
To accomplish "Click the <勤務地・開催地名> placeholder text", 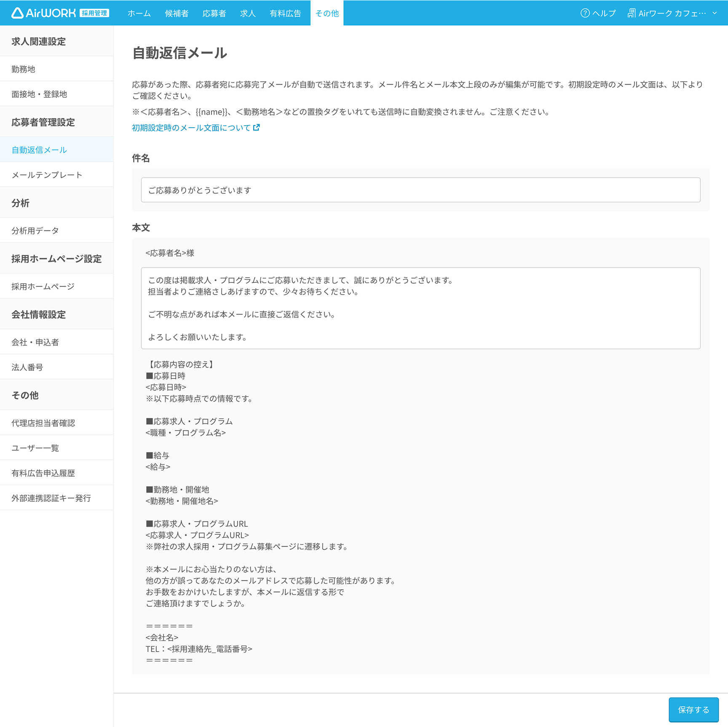I will tap(182, 501).
